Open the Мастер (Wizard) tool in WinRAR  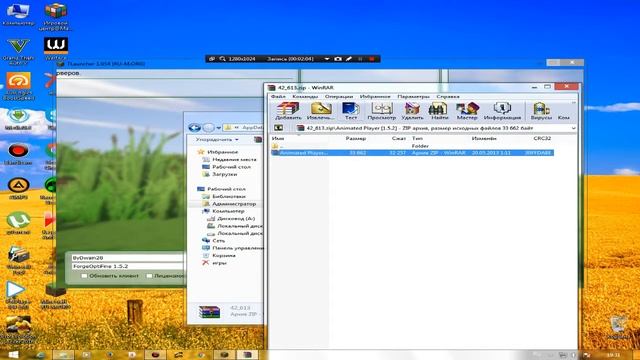[x=467, y=111]
